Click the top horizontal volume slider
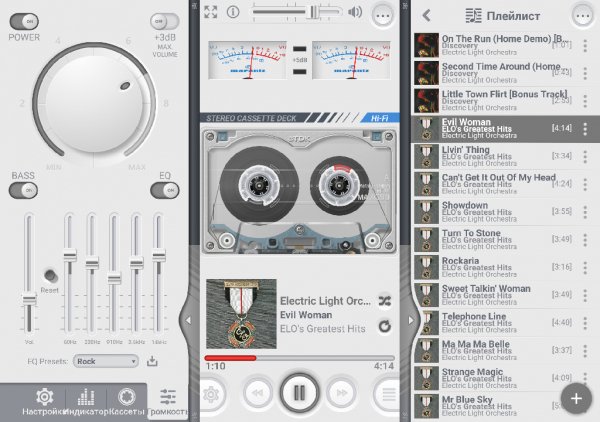Image resolution: width=600 pixels, height=422 pixels. coord(297,12)
